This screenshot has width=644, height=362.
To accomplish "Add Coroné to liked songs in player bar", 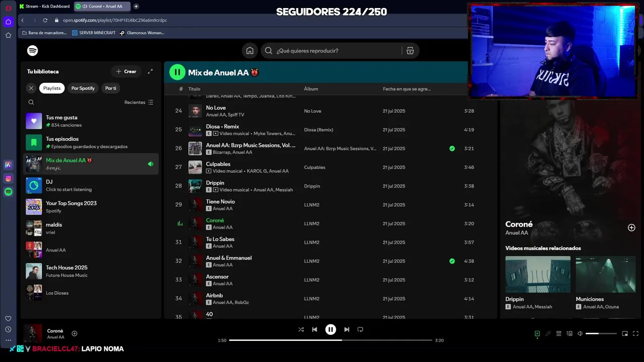I will coord(74,333).
